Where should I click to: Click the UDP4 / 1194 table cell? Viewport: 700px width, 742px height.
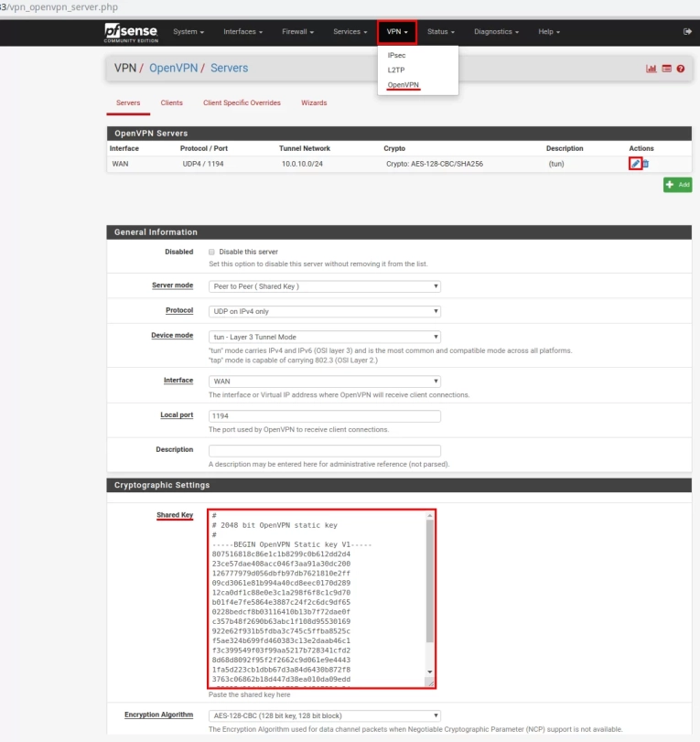pos(203,164)
